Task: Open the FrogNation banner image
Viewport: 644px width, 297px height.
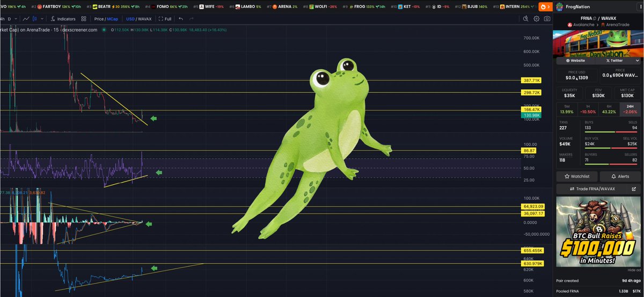Action: click(x=599, y=43)
